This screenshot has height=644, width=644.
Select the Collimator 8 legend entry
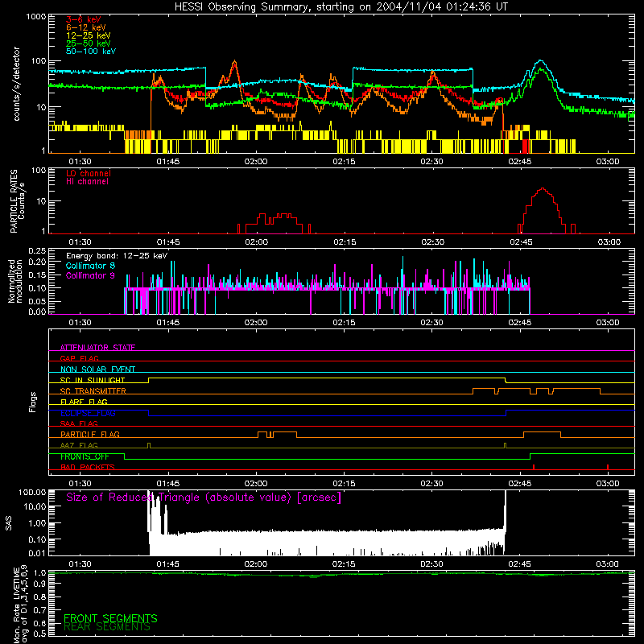[90, 266]
